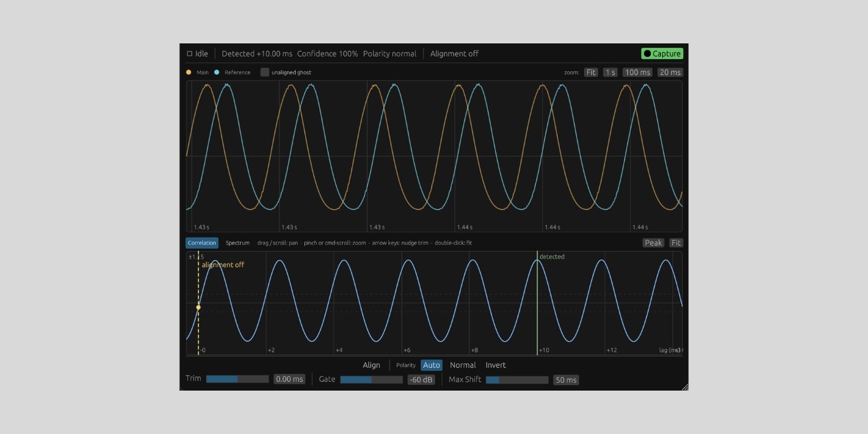Click the yellow 'alignment off' graph label

click(223, 265)
